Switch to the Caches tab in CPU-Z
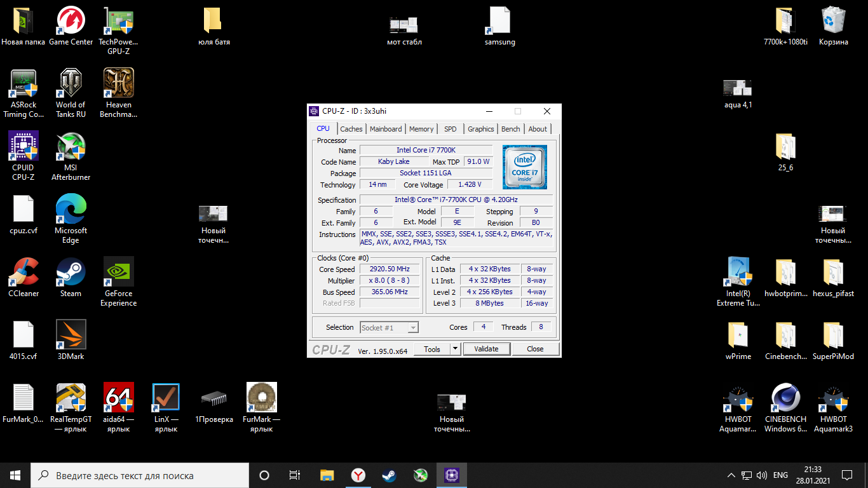Image resolution: width=868 pixels, height=488 pixels. pyautogui.click(x=351, y=129)
